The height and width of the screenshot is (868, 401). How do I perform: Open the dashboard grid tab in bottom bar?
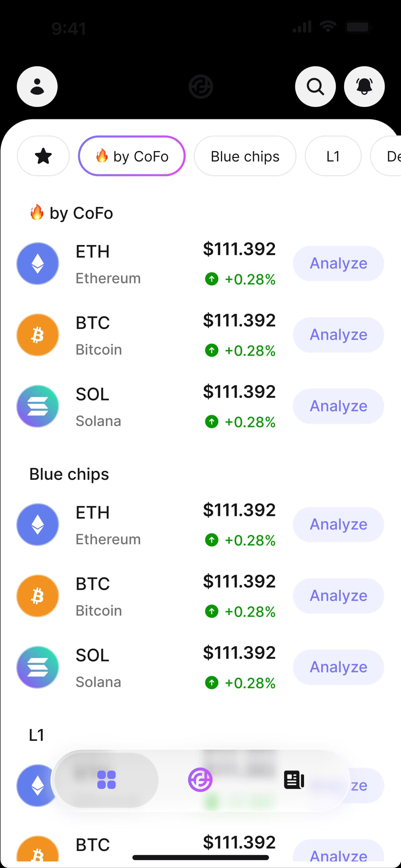[x=107, y=780]
